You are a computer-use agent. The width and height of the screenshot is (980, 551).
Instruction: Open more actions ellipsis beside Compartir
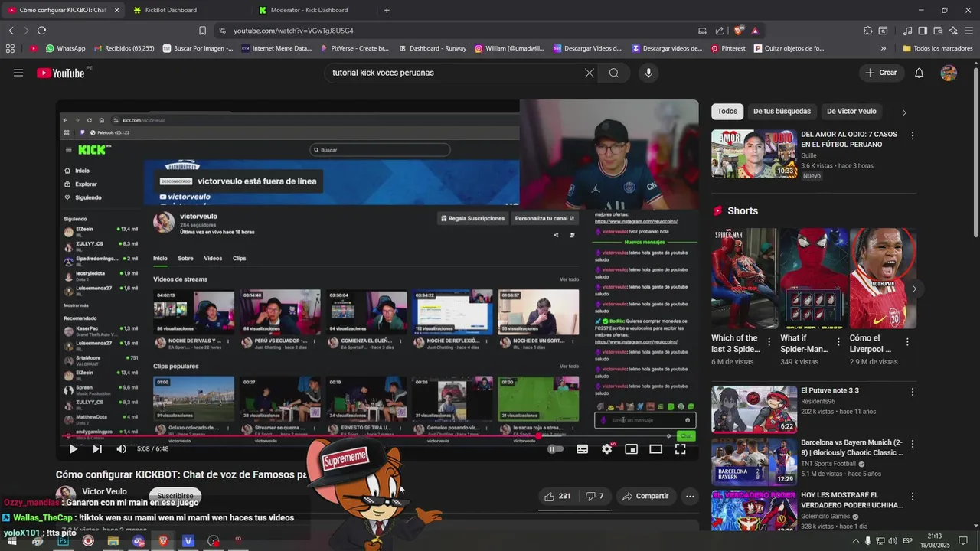tap(690, 496)
